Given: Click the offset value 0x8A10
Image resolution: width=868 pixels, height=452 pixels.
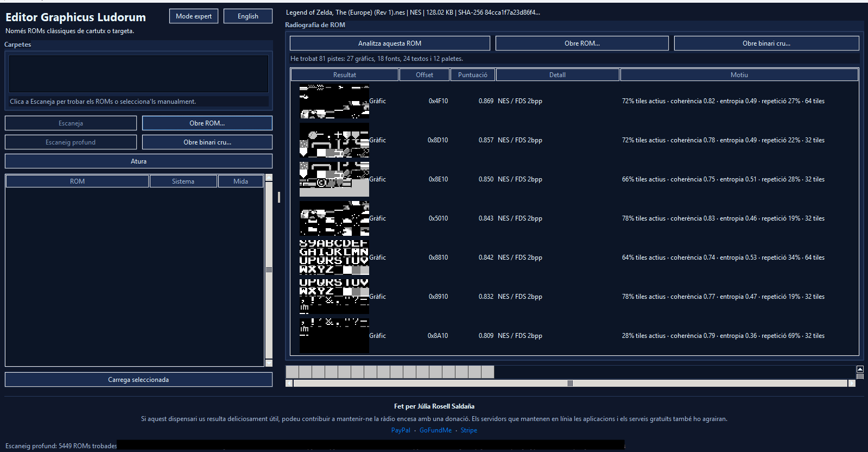Looking at the screenshot, I should 438,336.
